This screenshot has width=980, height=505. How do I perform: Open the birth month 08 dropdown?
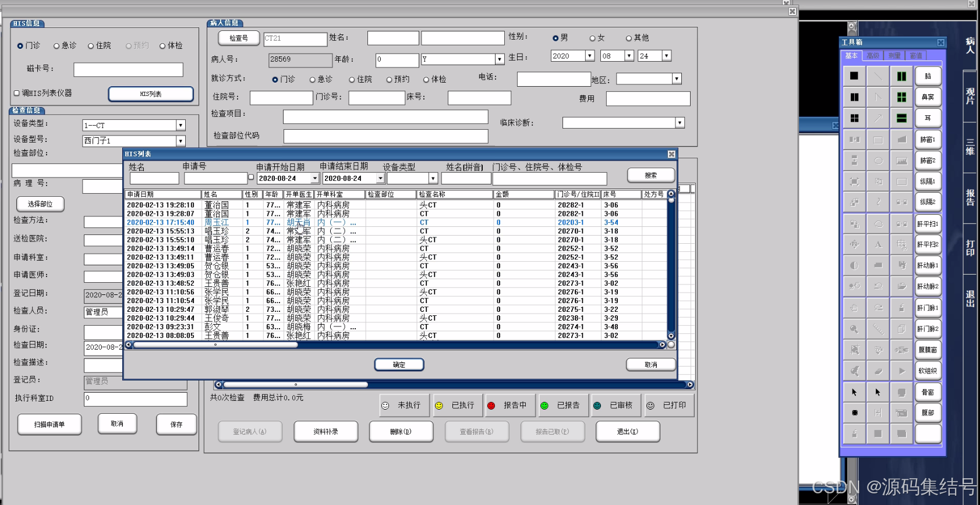point(629,56)
